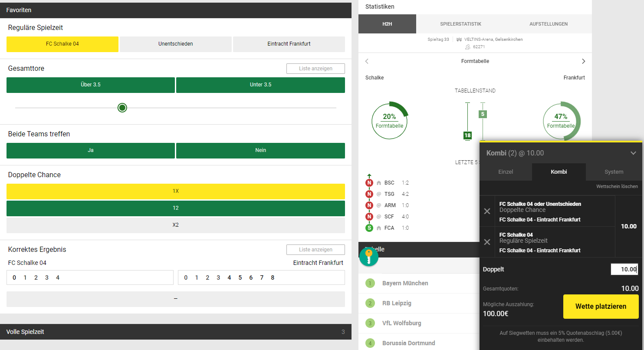
Task: Deselect FC Schalke 04 in Reguläre Spielzeit
Action: pos(62,44)
